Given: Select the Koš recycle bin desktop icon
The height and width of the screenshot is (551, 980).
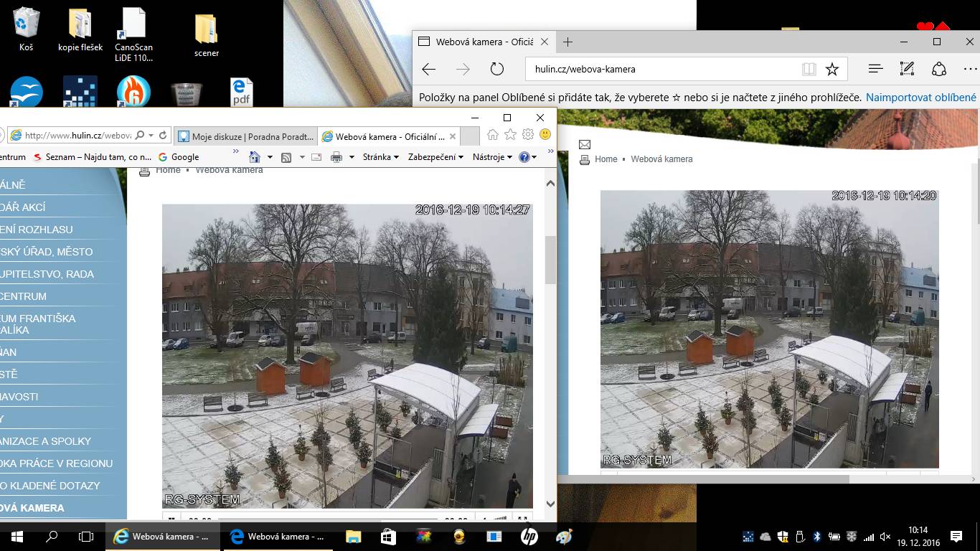Looking at the screenshot, I should coord(27,30).
